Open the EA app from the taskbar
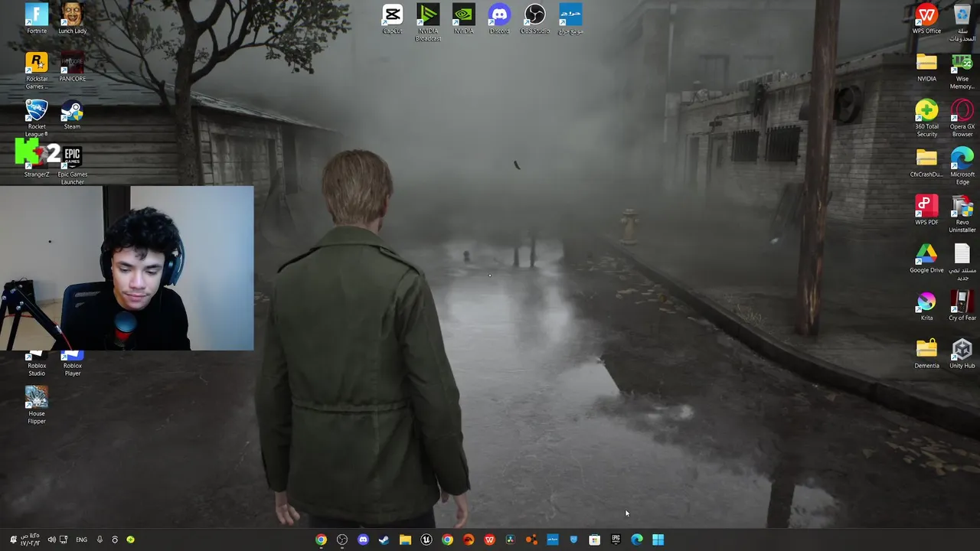The image size is (980, 551). pos(469,540)
